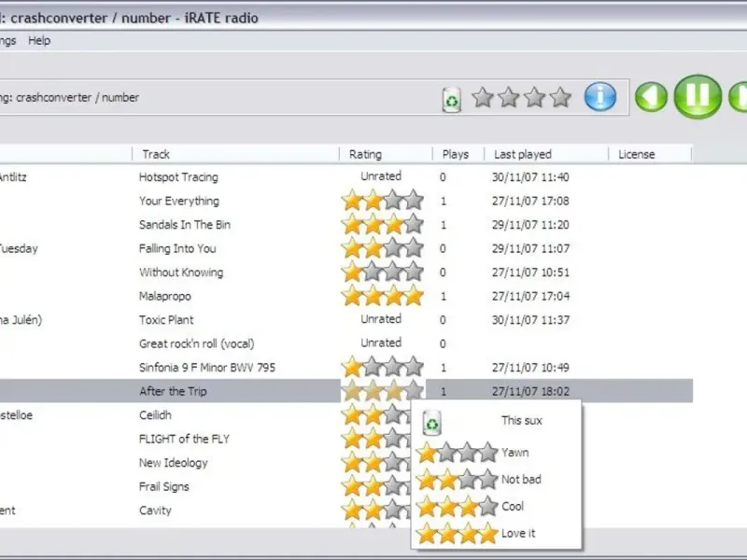Select the Great rock'n roll (vocal) track
The height and width of the screenshot is (560, 747).
[x=197, y=343]
